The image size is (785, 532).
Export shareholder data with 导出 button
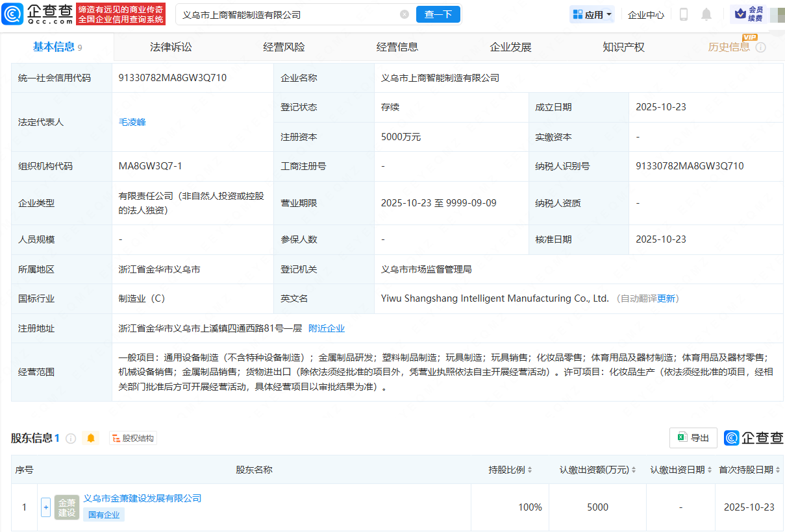click(693, 438)
